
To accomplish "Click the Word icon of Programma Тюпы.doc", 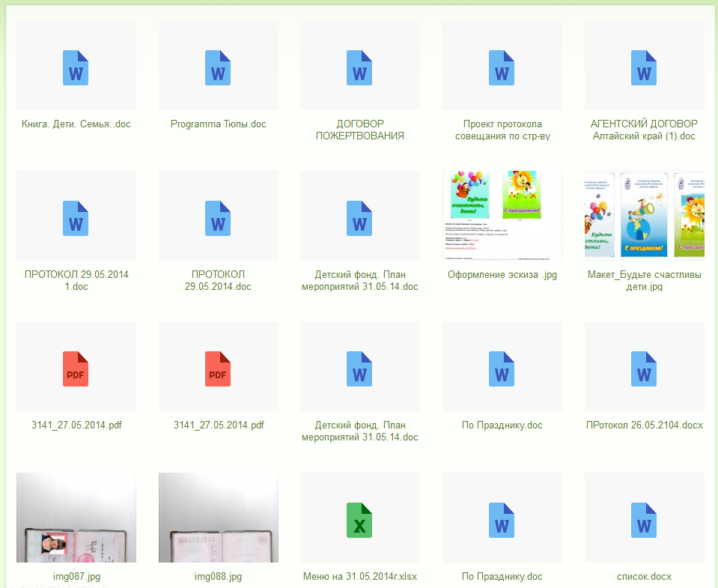I will [218, 67].
